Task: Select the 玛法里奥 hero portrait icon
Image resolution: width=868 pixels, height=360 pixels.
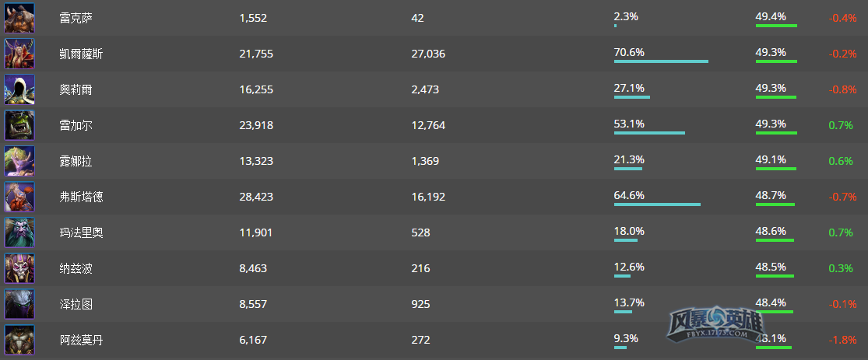Action: tap(19, 232)
